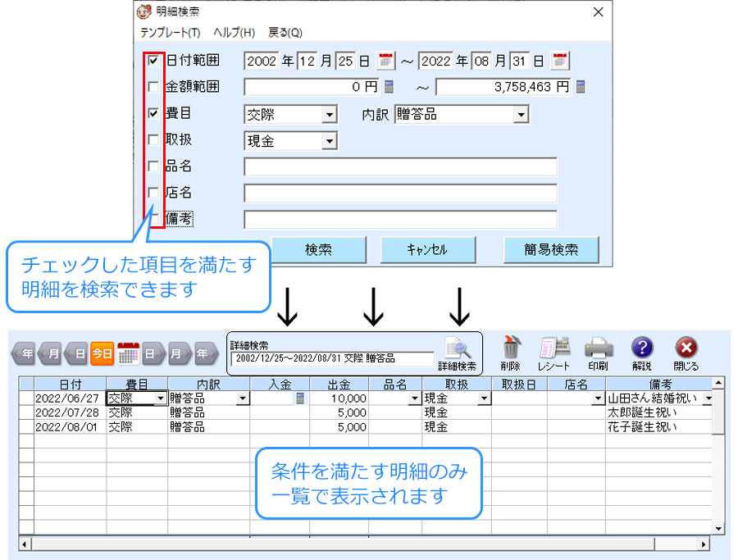
Task: Open the calendar icon in navigation bar
Action: click(x=128, y=354)
